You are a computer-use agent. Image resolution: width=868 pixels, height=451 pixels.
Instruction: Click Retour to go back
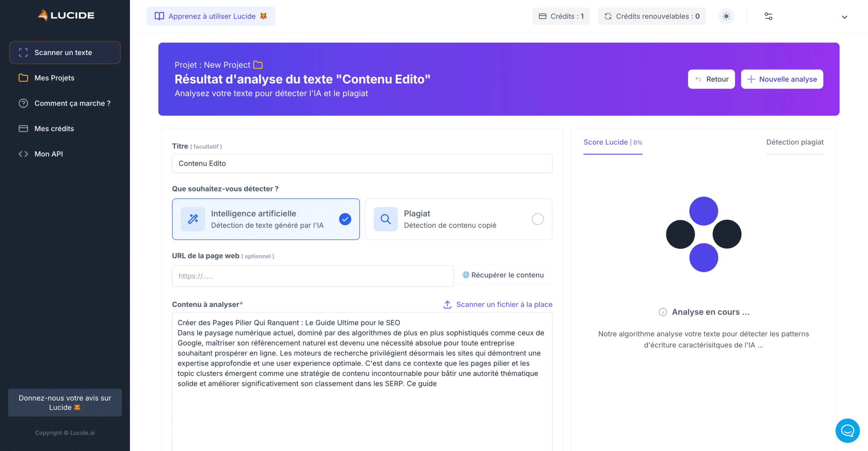pyautogui.click(x=711, y=79)
